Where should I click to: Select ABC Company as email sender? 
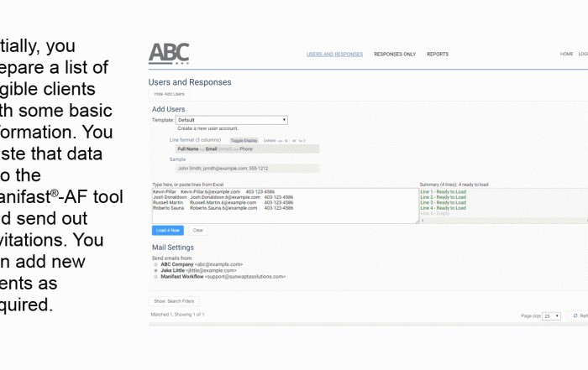(156, 263)
